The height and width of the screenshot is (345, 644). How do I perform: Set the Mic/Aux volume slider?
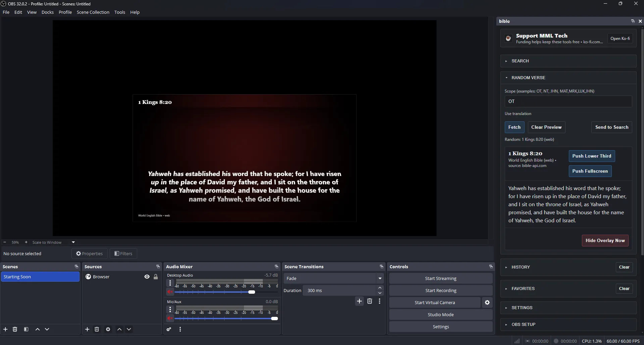click(274, 319)
